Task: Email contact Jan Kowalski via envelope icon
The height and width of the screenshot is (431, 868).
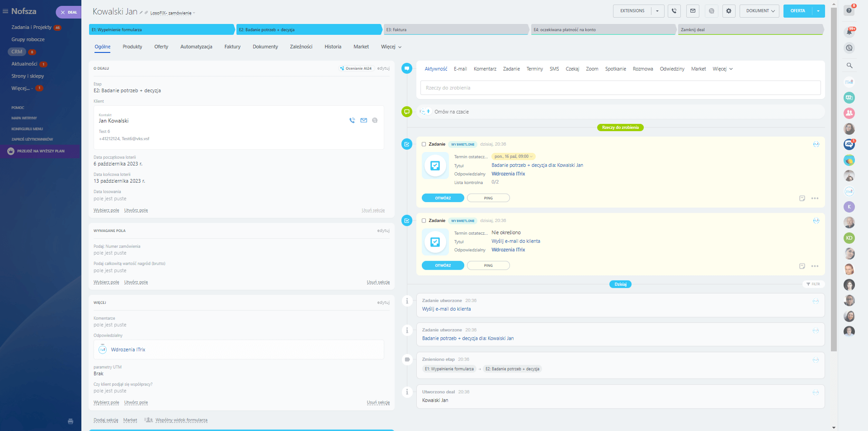Action: (363, 120)
